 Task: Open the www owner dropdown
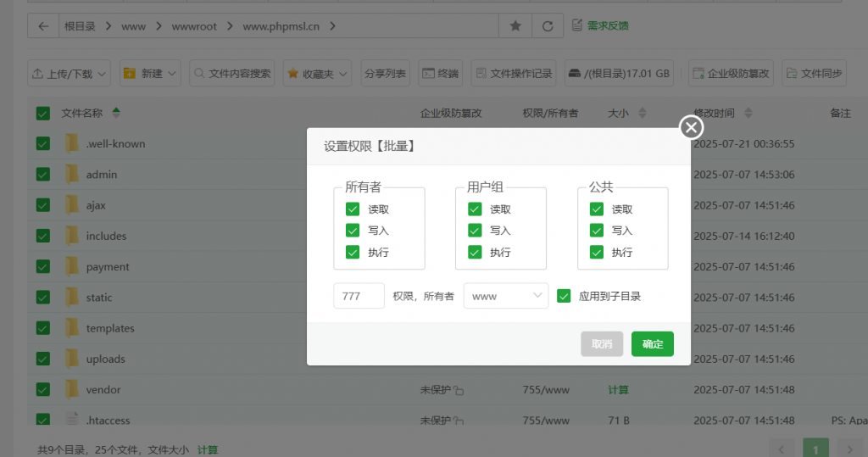(x=506, y=296)
